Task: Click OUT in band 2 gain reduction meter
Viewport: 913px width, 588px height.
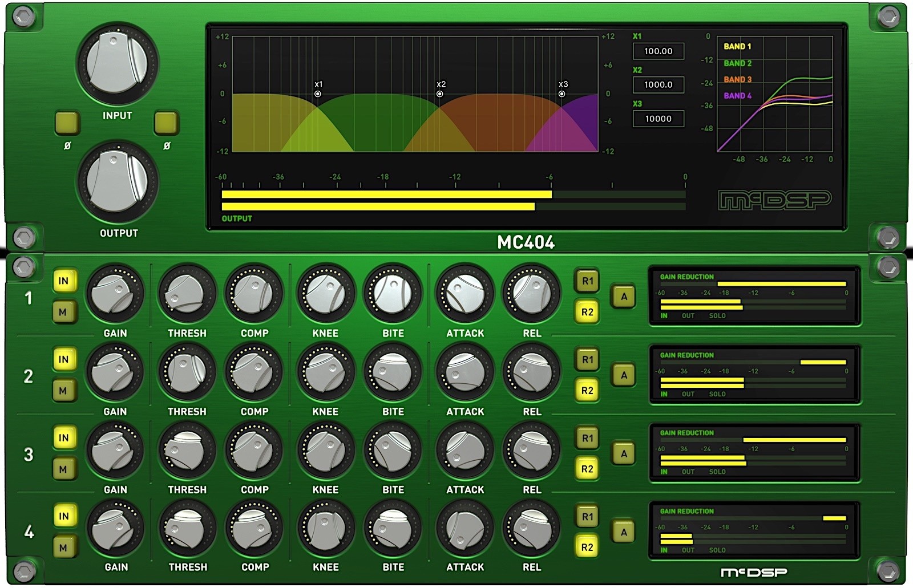Action: point(688,394)
